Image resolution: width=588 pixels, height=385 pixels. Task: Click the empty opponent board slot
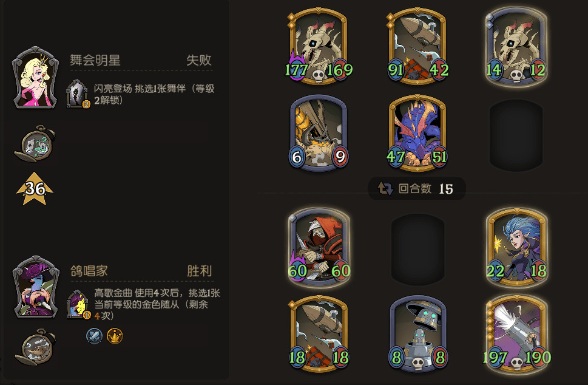click(516, 135)
